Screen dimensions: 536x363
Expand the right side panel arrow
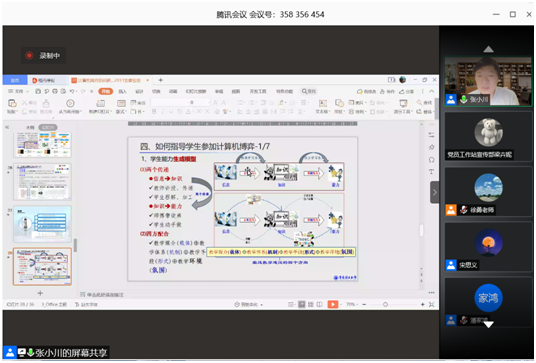pos(434,192)
